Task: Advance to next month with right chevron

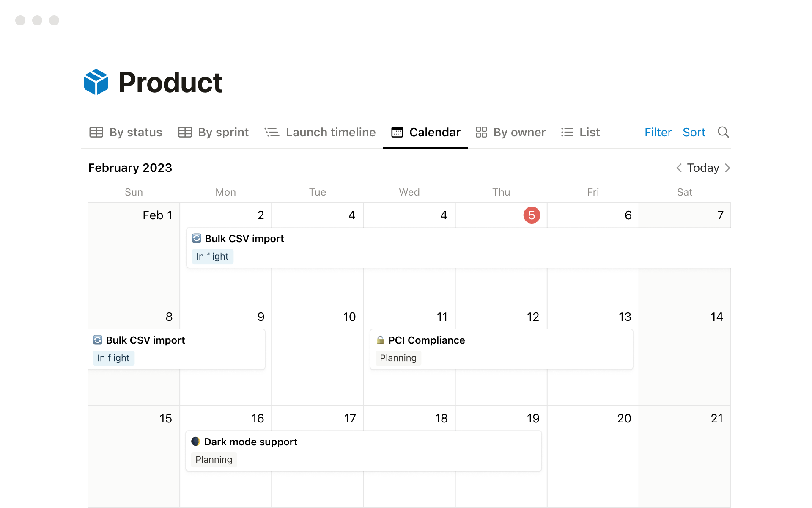Action: (727, 168)
